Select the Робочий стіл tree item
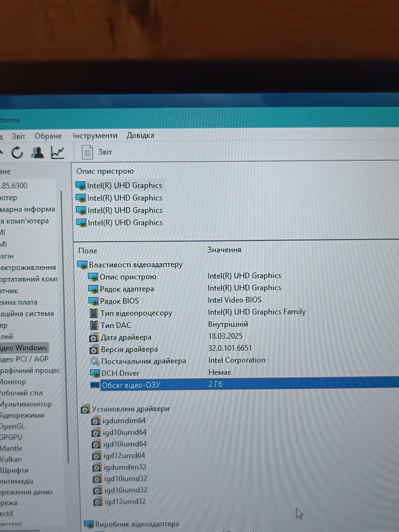 click(x=21, y=393)
